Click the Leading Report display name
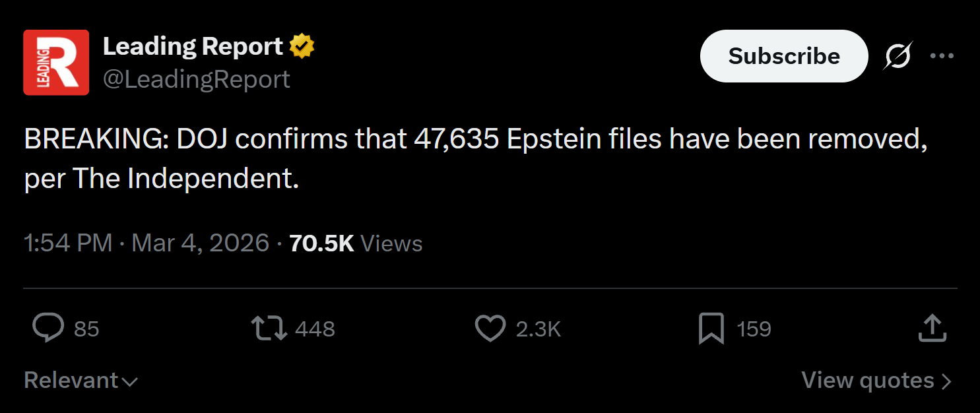The height and width of the screenshot is (413, 980). [193, 46]
